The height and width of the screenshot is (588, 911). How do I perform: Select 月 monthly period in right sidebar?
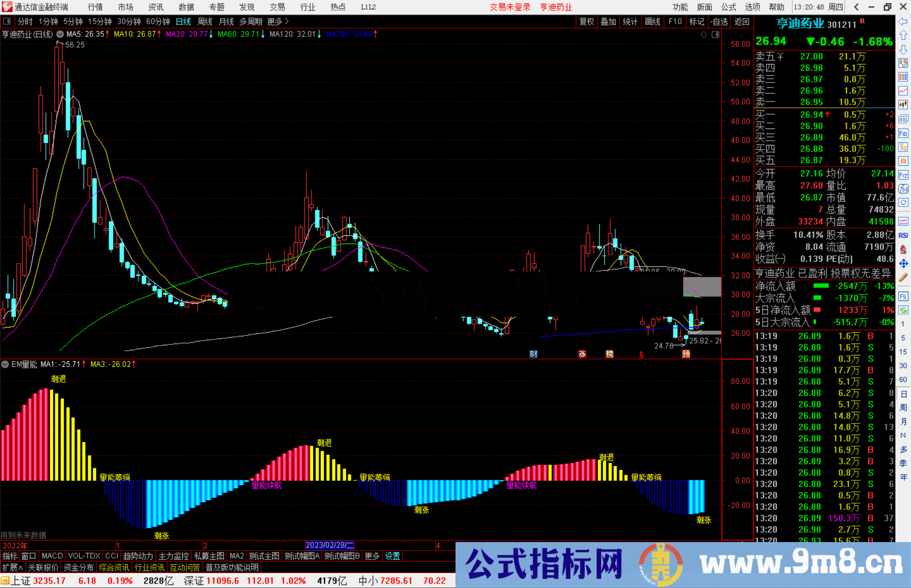903,422
